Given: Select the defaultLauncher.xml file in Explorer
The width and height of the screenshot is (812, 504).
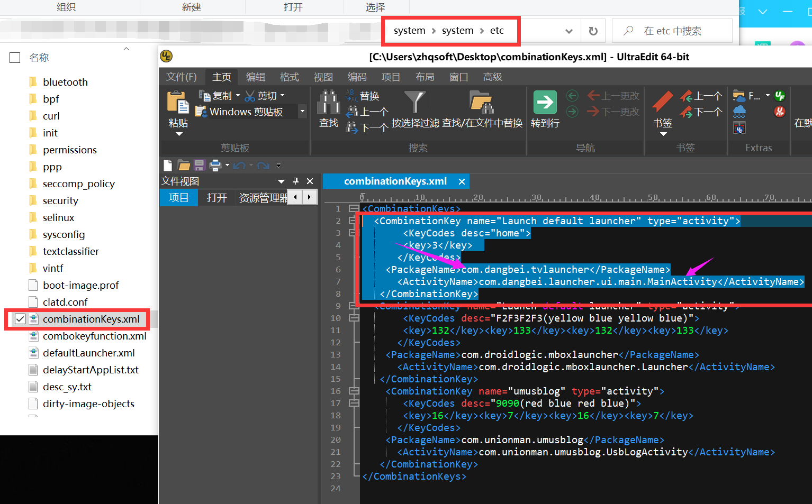Looking at the screenshot, I should pyautogui.click(x=89, y=353).
